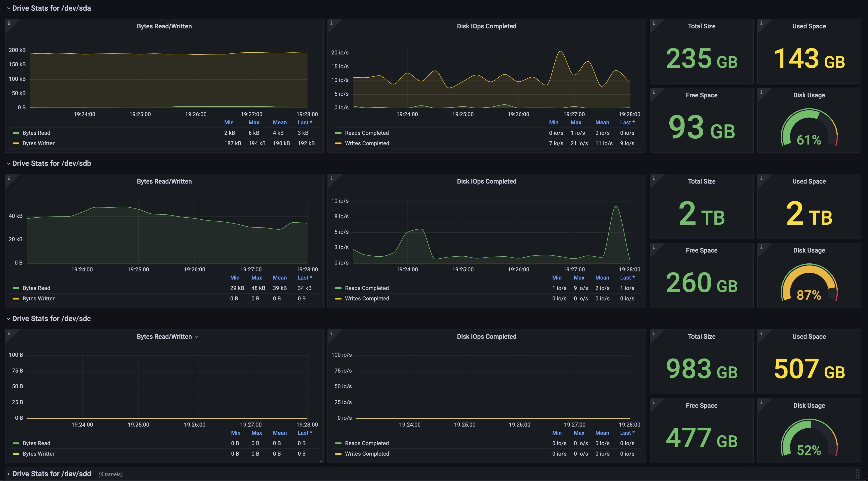Screen dimensions: 868x481
Task: Click info icon on sda Used Space panel
Action: point(761,23)
